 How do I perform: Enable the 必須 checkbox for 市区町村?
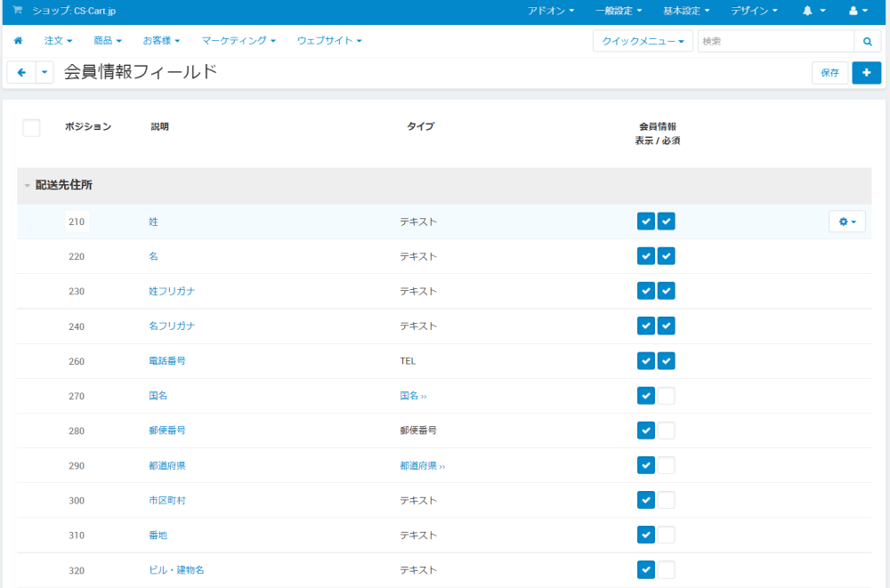[667, 500]
